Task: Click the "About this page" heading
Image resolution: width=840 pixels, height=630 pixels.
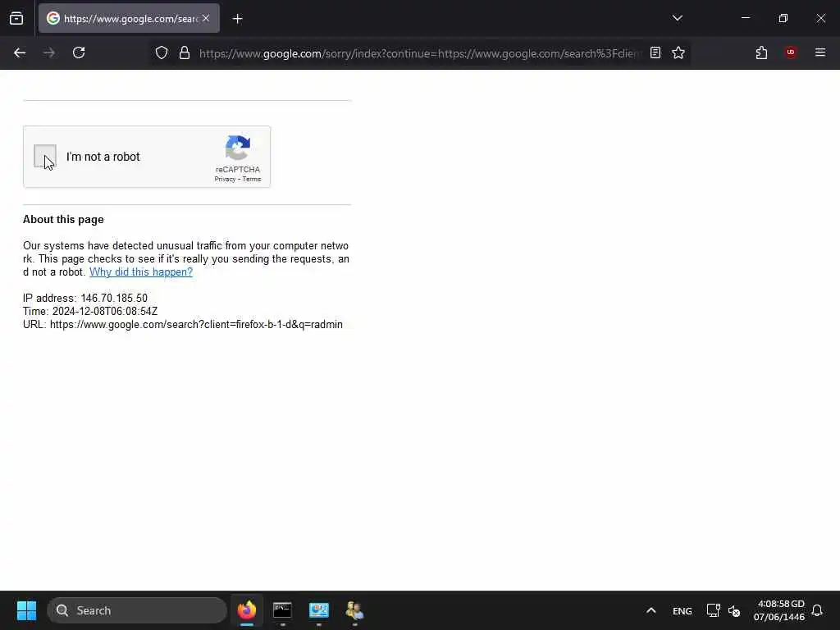Action: pyautogui.click(x=63, y=219)
